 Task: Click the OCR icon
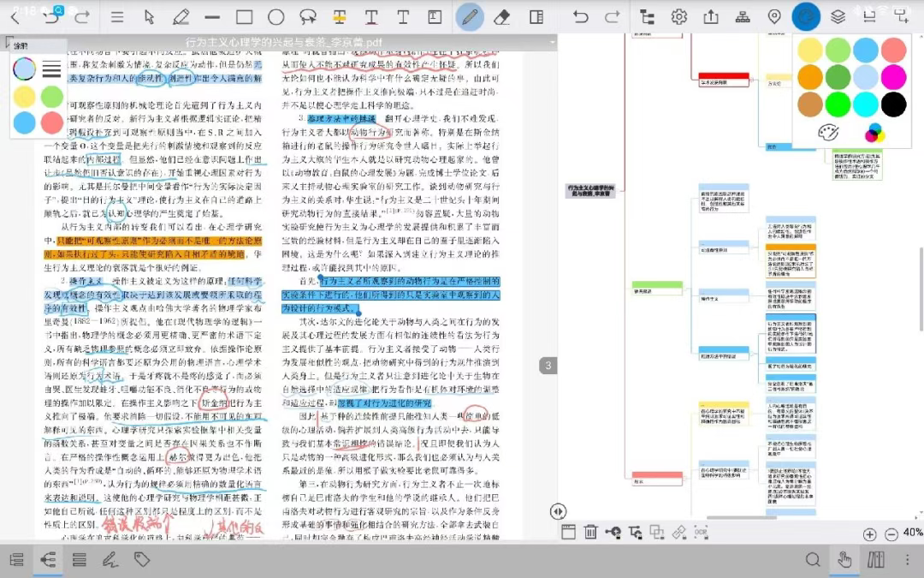(701, 532)
